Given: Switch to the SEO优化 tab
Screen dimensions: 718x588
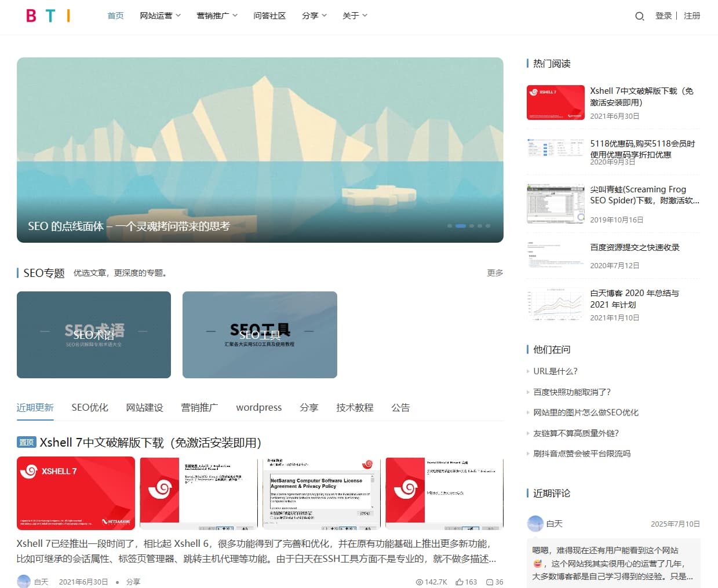Looking at the screenshot, I should point(89,407).
